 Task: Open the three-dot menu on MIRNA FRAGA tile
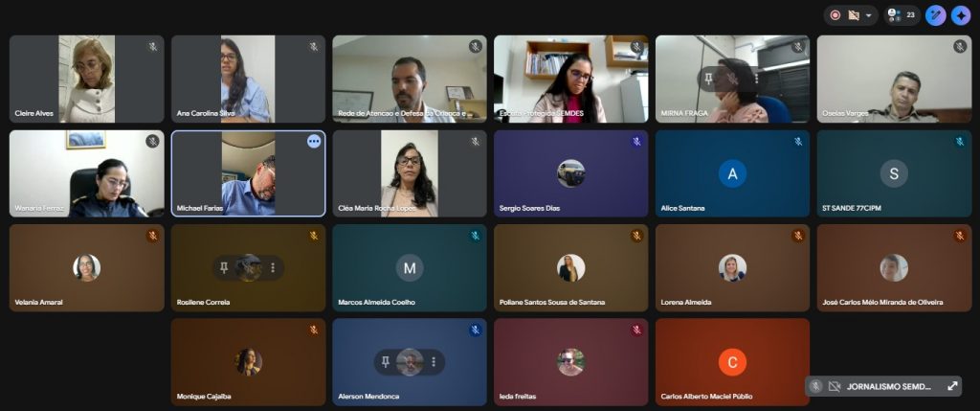tap(757, 79)
